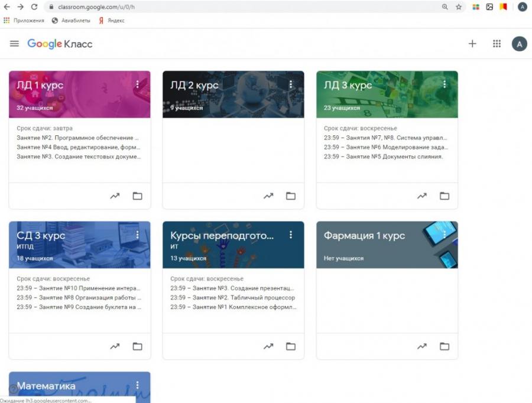Click the padlock site info icon
The height and width of the screenshot is (403, 532).
(51, 6)
